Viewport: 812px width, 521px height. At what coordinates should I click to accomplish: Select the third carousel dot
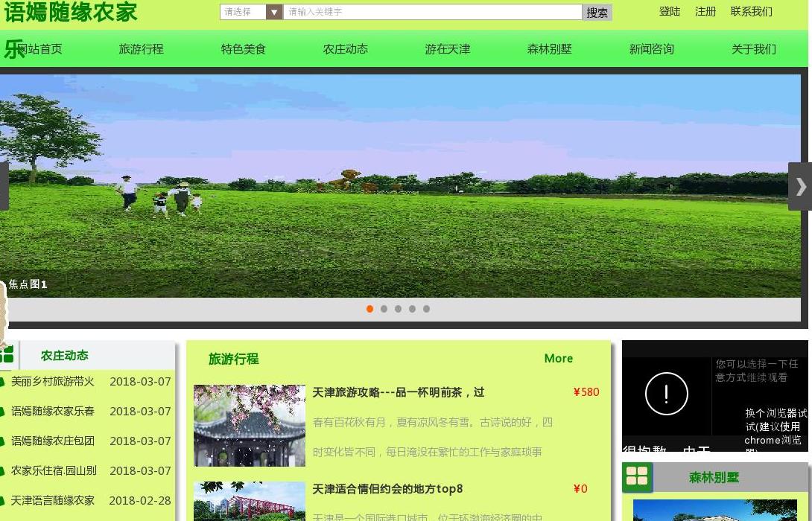[x=398, y=309]
